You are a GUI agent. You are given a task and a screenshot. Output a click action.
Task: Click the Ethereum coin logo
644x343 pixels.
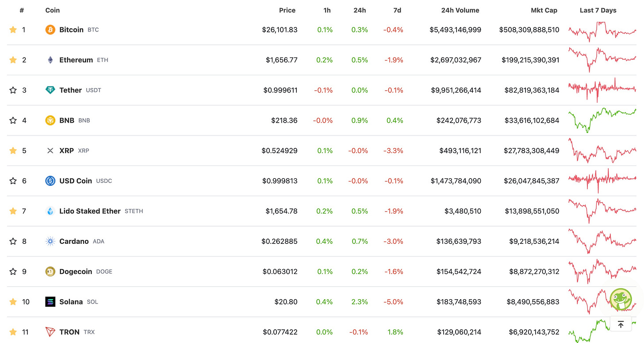click(50, 60)
